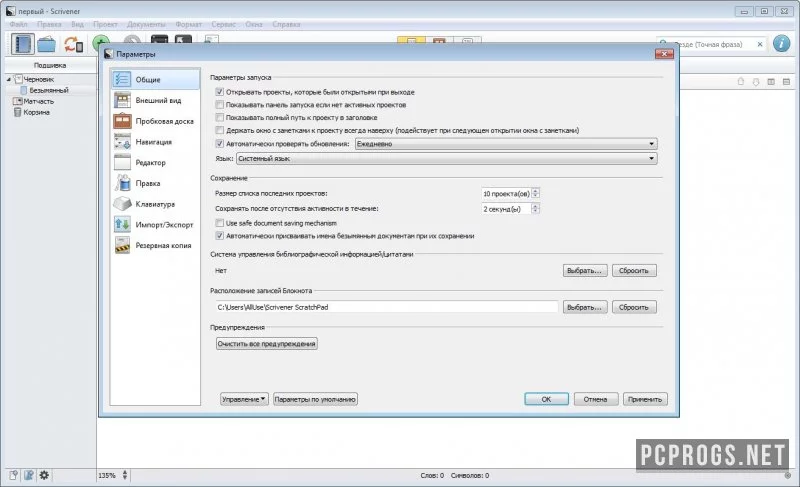Open the Ежедневно update frequency dropdown

(506, 144)
